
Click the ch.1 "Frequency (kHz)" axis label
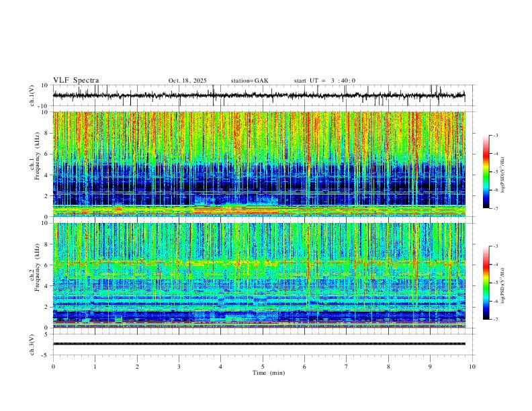pos(37,156)
